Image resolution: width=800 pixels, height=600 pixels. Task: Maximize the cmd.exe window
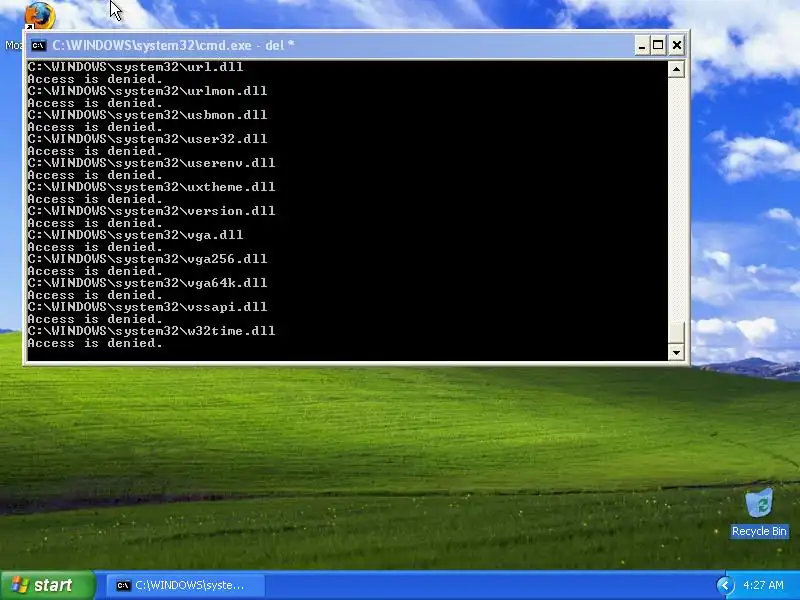click(x=658, y=45)
